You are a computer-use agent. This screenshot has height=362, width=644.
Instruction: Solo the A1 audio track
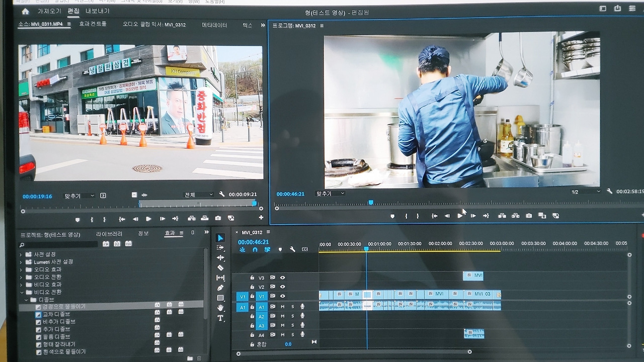tap(292, 307)
